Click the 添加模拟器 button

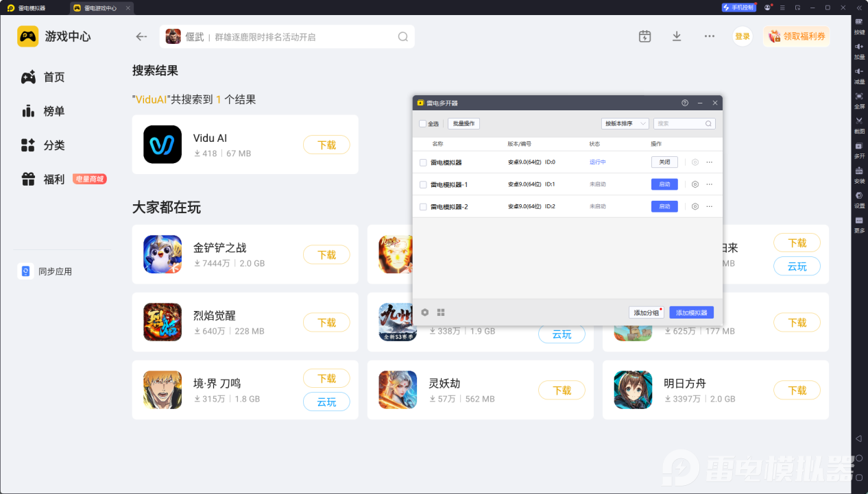pos(692,312)
